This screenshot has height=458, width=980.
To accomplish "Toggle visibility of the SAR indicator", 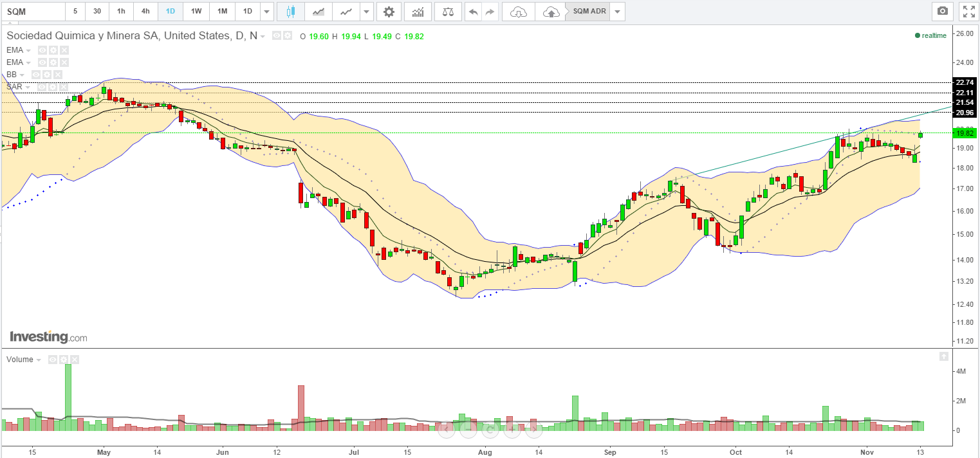I will click(x=42, y=87).
